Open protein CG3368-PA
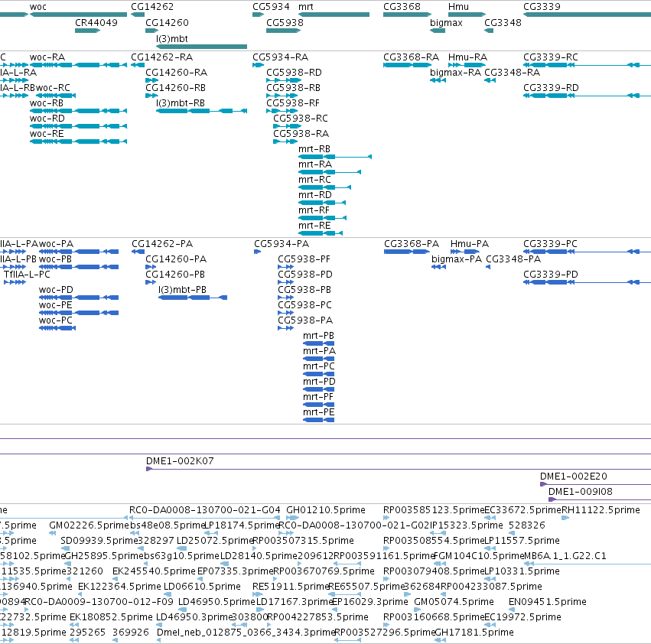 tap(412, 244)
